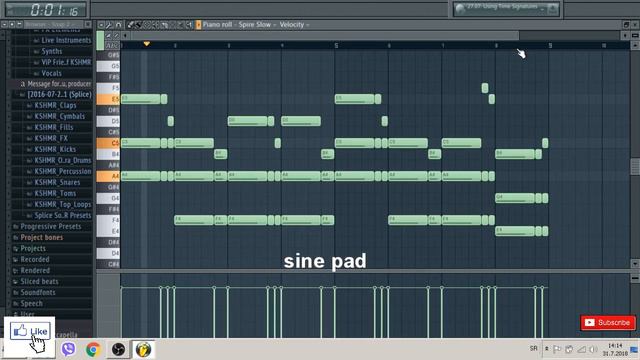
Task: Click the piano roll horizontal scrollbar thumb
Action: 324,36
